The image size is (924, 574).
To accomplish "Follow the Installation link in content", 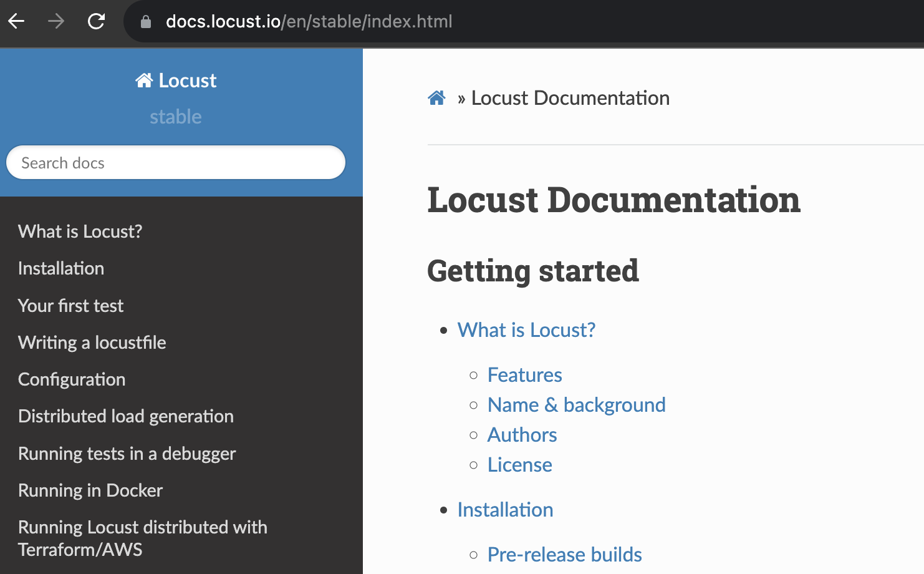I will coord(506,510).
